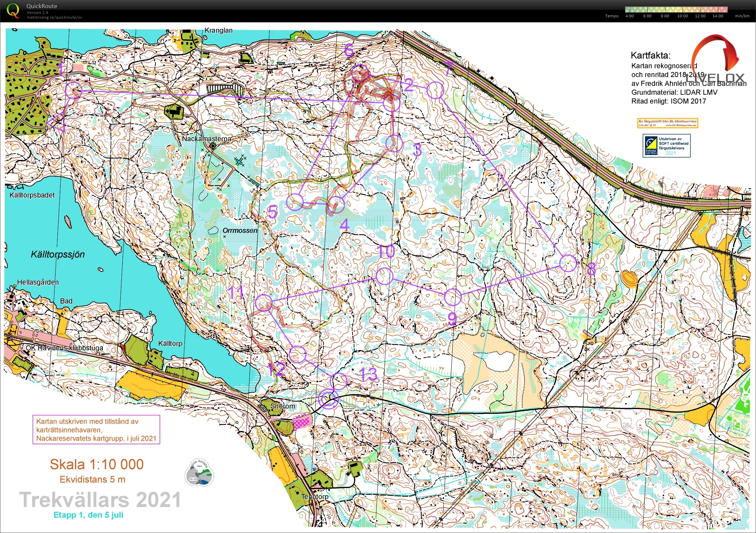The width and height of the screenshot is (756, 533).
Task: Click control circle 2
Action: click(x=391, y=102)
